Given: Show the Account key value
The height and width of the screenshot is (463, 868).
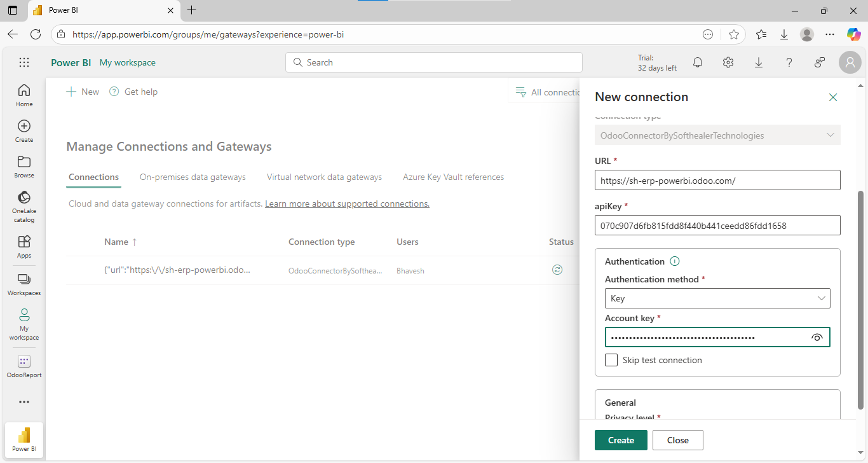Looking at the screenshot, I should pyautogui.click(x=817, y=338).
